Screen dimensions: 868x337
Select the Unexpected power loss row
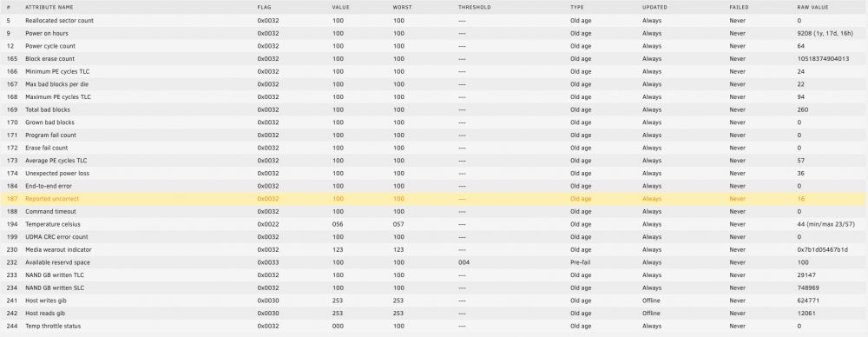pyautogui.click(x=434, y=173)
